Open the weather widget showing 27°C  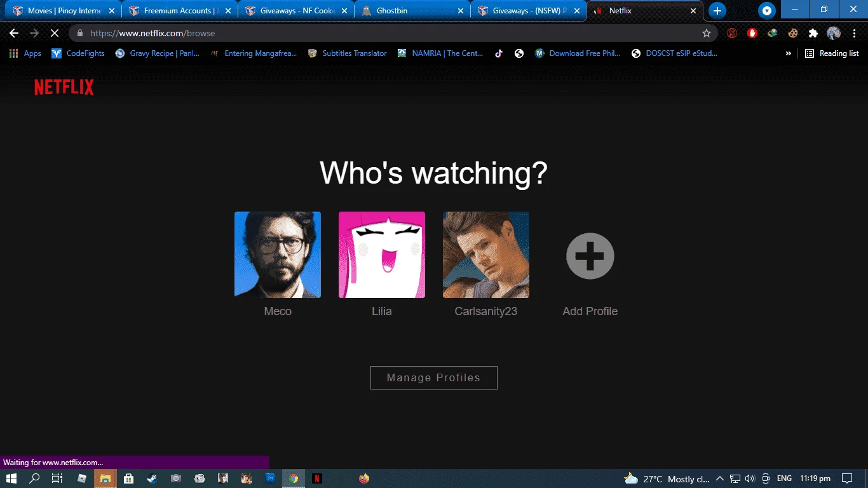(667, 478)
